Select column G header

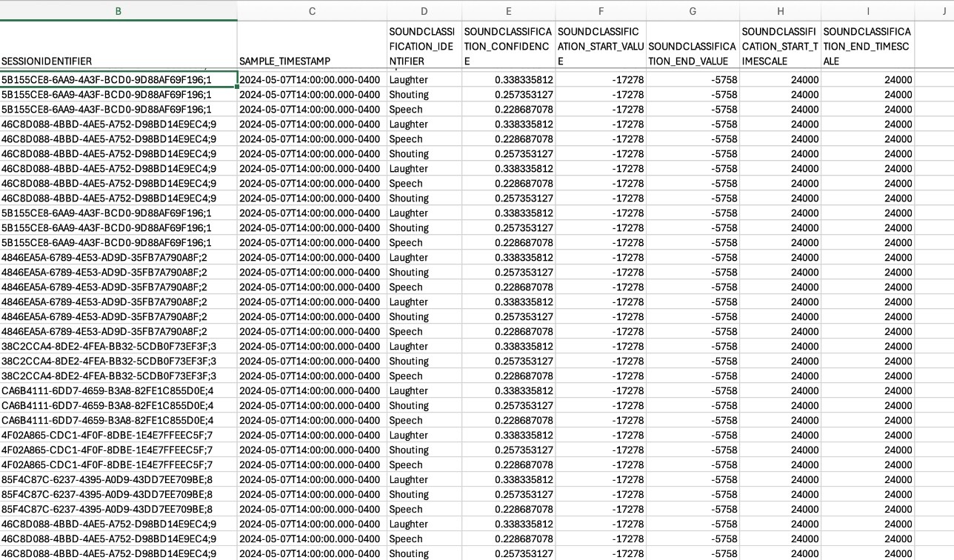pyautogui.click(x=693, y=10)
